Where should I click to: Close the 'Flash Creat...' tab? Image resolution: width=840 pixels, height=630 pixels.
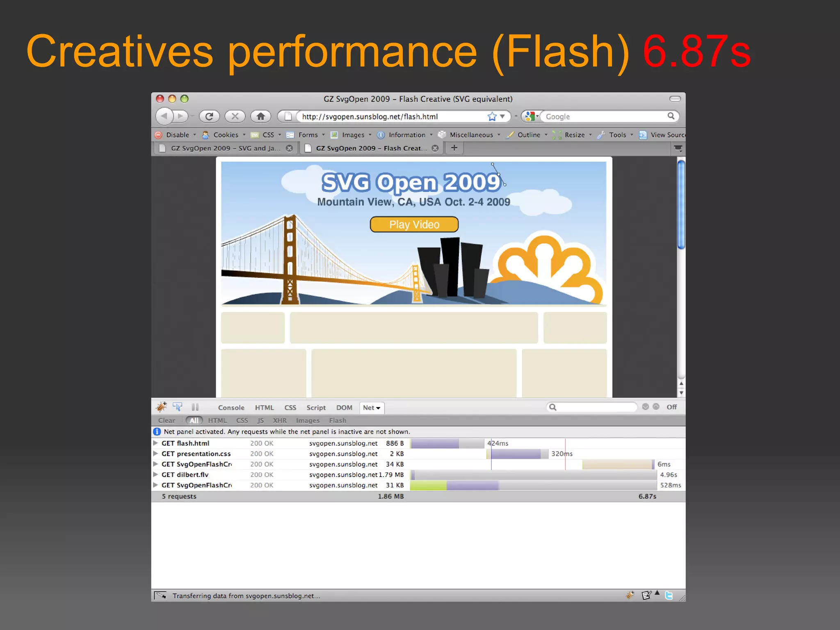[435, 148]
